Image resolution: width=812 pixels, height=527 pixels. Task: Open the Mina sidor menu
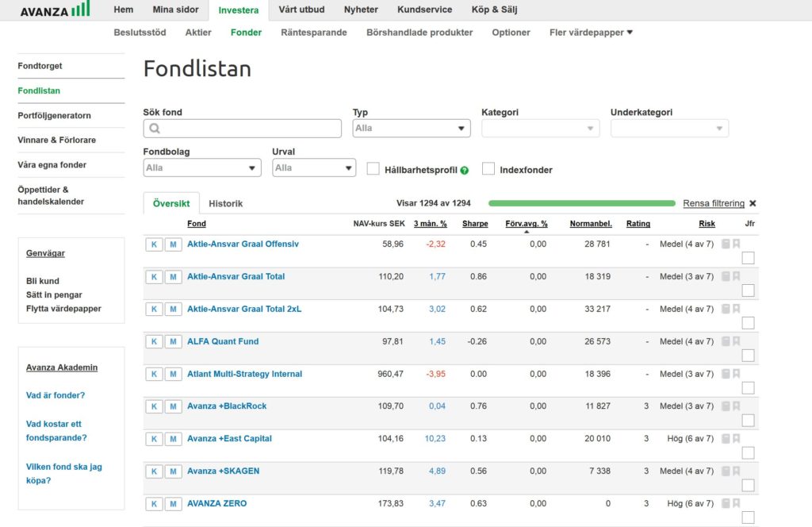click(x=175, y=10)
